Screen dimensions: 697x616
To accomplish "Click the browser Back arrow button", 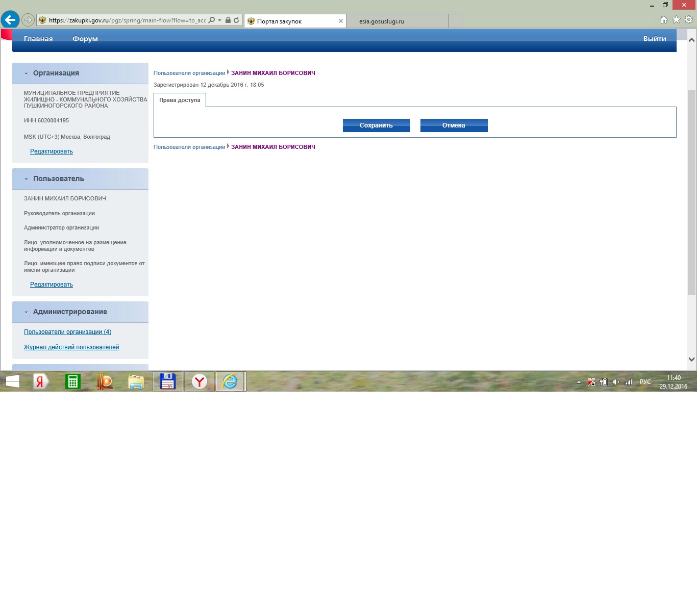I will click(10, 20).
